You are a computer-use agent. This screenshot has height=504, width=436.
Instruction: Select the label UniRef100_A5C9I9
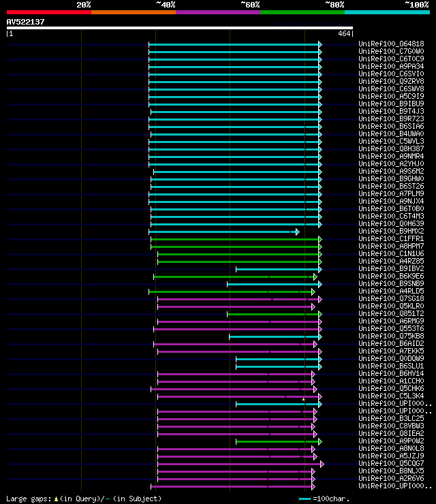point(391,96)
